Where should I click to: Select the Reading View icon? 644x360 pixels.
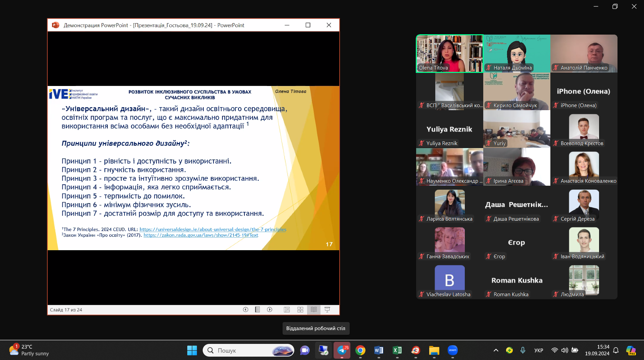tap(313, 310)
